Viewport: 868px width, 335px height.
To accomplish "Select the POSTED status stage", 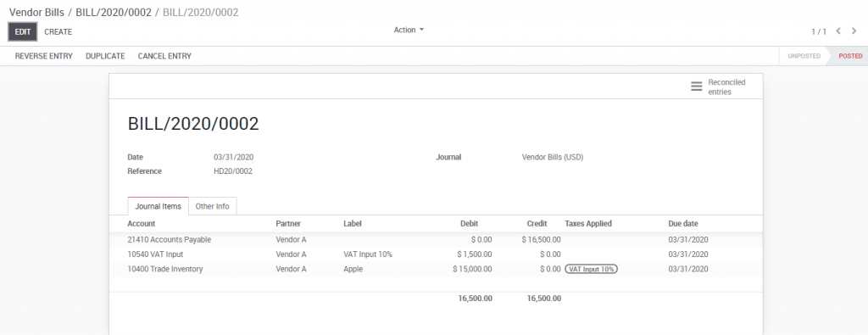I will click(x=850, y=56).
